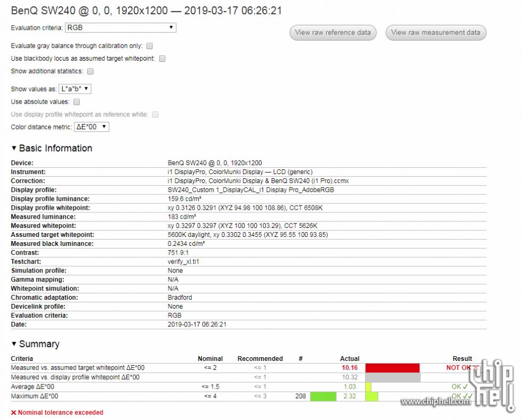The height and width of the screenshot is (420, 522).
Task: Tick blackbody locus as assumed target whitepoint
Action: point(162,59)
